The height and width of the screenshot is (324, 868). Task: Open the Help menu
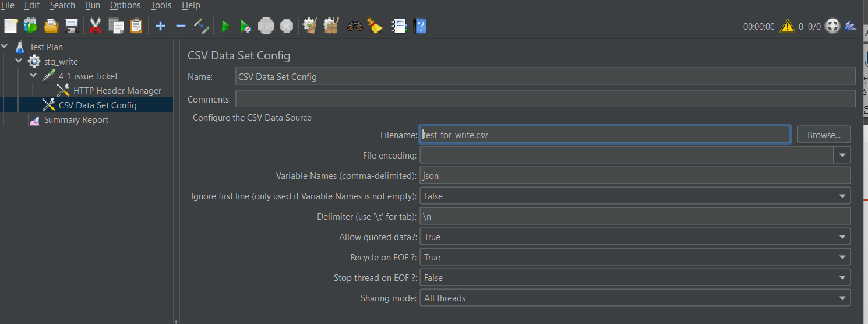(x=190, y=5)
